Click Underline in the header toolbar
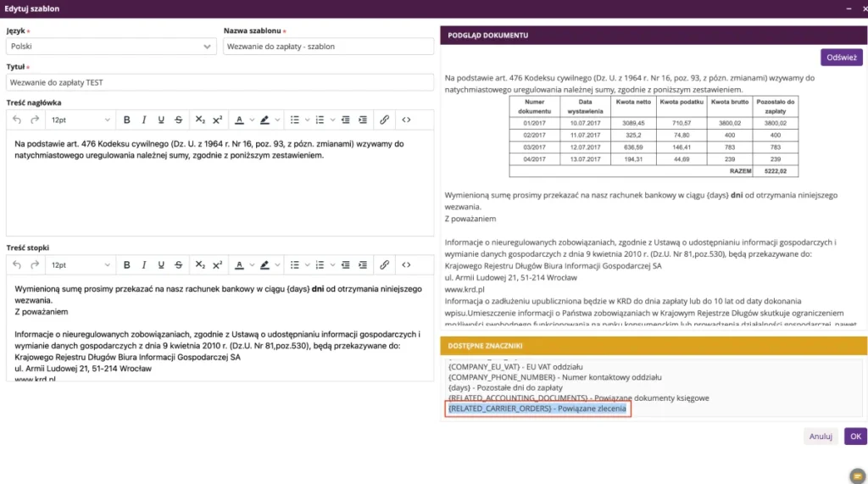 (161, 120)
